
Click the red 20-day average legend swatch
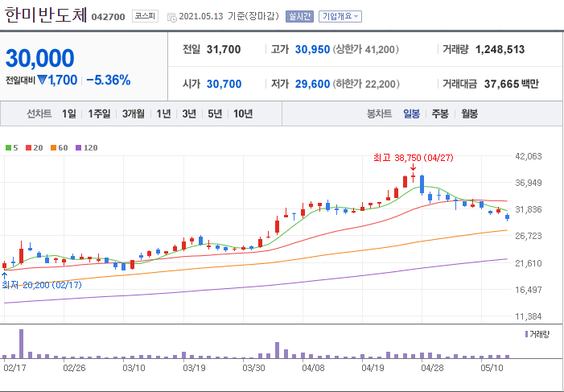click(29, 148)
